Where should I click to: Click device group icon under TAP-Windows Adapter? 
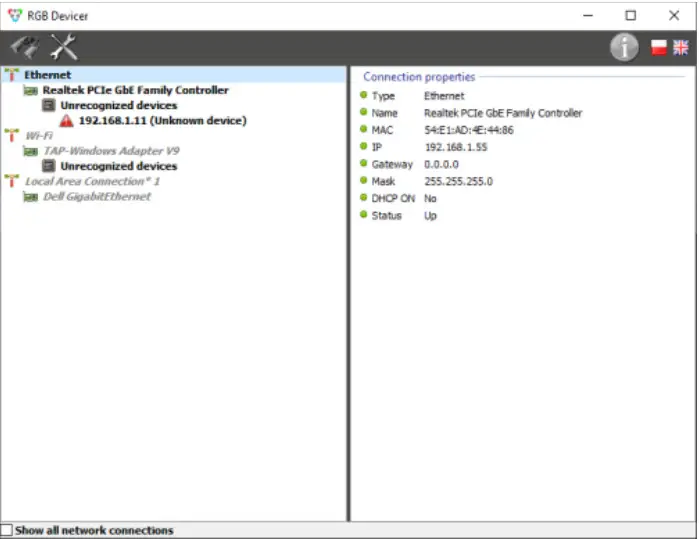point(49,166)
